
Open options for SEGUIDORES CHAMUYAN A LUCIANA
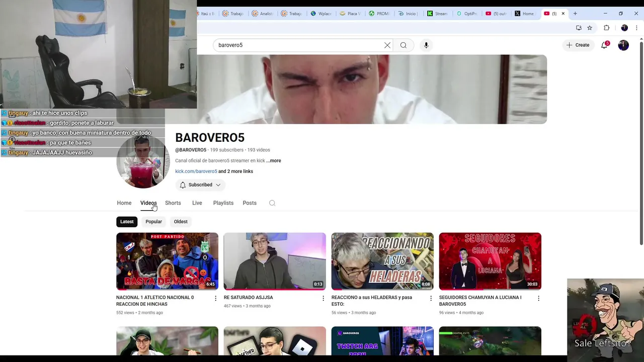pos(538,298)
